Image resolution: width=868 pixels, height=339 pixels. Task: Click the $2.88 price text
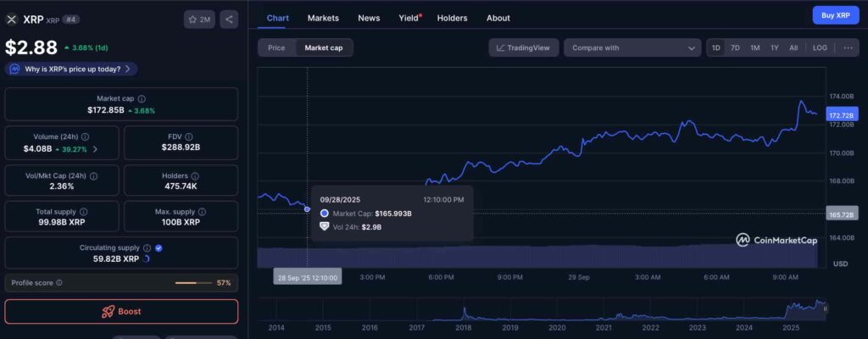(31, 47)
